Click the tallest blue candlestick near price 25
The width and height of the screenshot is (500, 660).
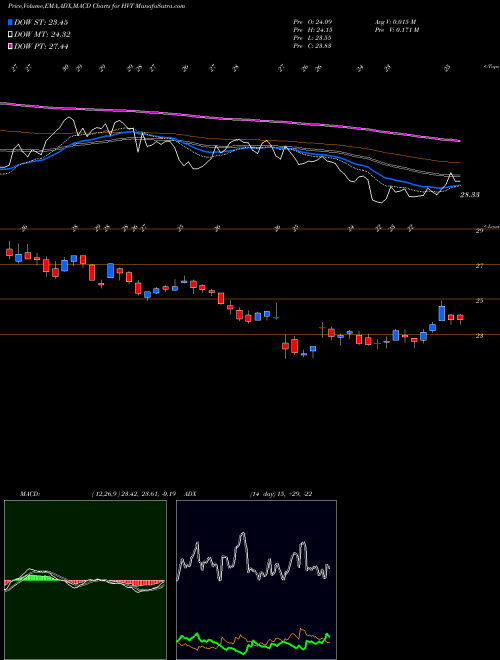[x=441, y=313]
